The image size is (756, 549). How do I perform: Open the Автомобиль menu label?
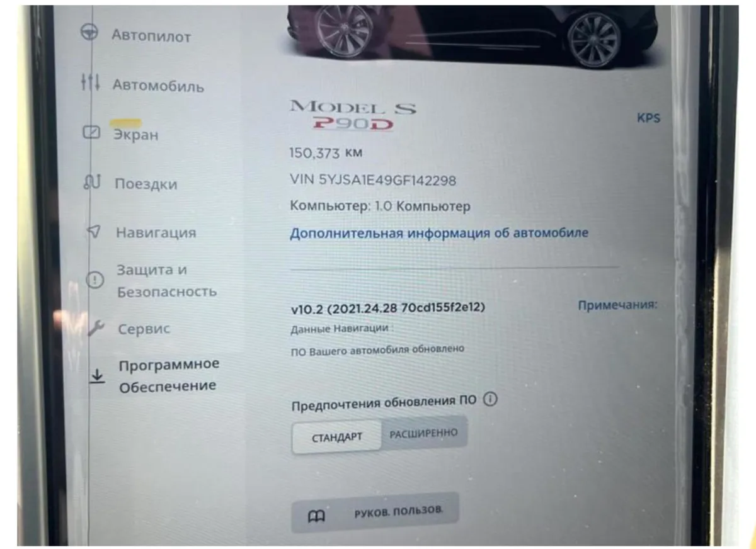point(158,86)
